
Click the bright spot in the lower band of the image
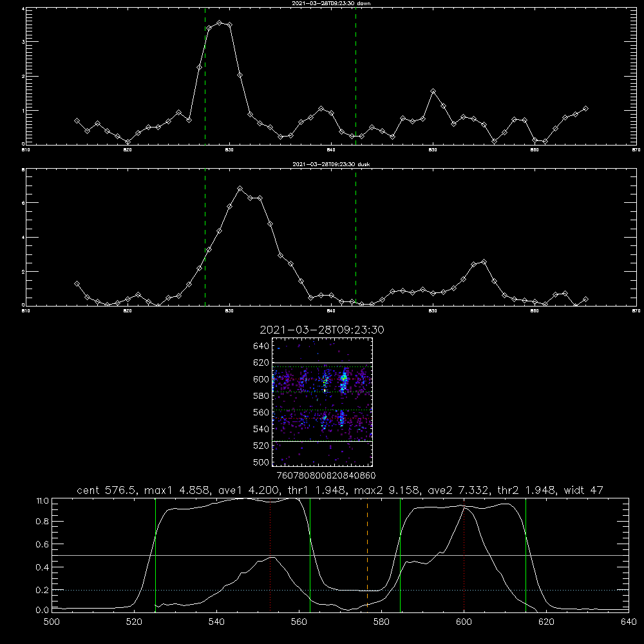[x=341, y=418]
